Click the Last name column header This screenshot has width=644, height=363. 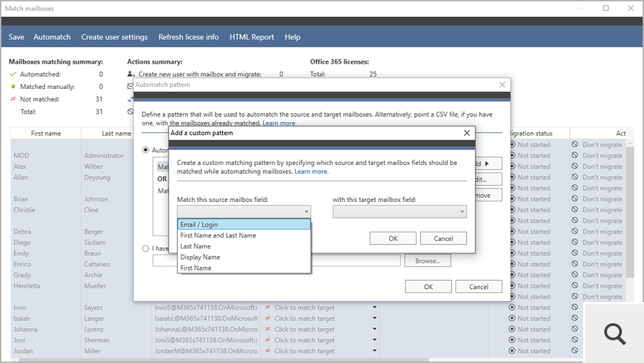click(116, 133)
